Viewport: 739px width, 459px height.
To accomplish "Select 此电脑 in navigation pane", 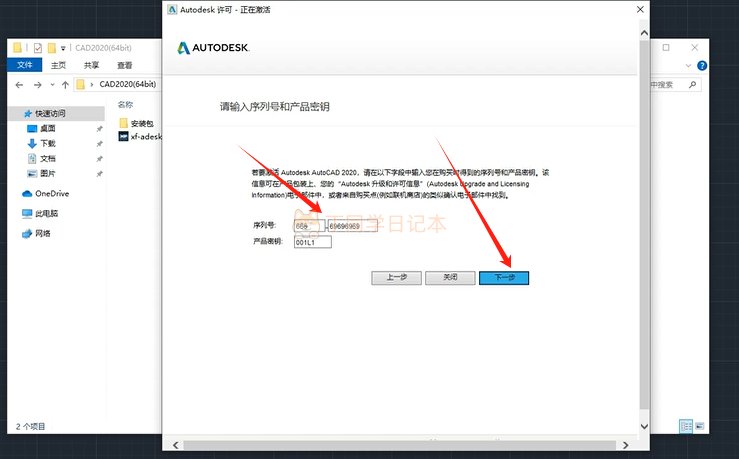I will (x=46, y=213).
